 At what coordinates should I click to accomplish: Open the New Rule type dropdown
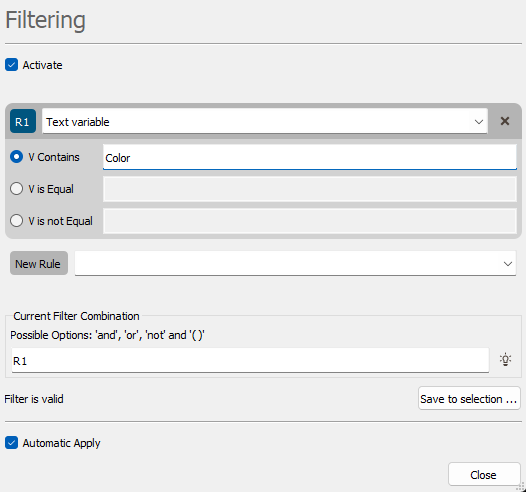tap(295, 264)
